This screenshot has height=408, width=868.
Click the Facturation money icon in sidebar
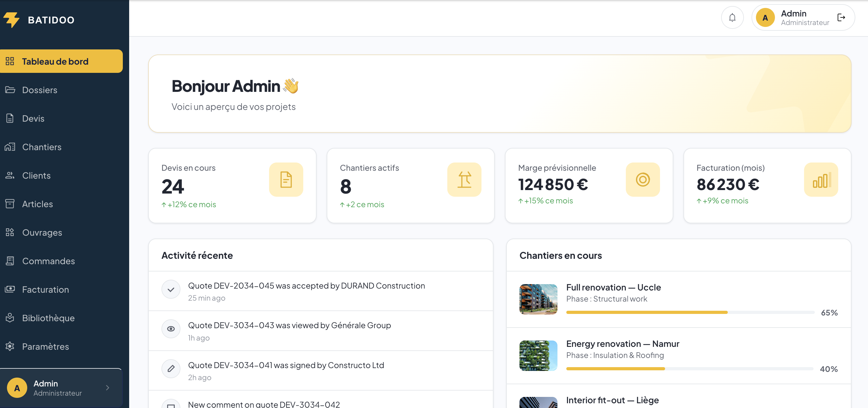[x=10, y=289]
